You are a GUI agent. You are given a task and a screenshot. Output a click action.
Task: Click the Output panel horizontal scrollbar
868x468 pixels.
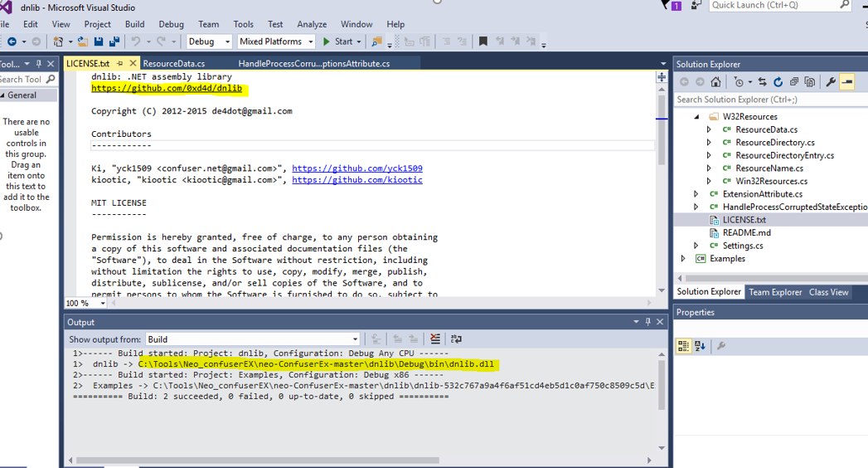tap(257, 461)
